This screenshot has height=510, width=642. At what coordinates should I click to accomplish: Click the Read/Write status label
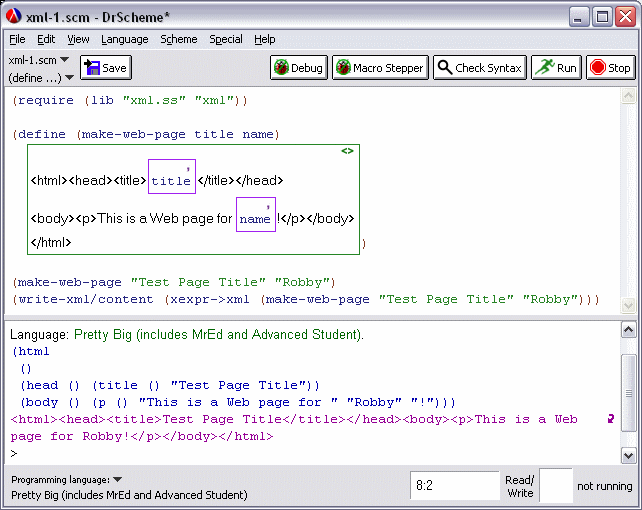[520, 486]
